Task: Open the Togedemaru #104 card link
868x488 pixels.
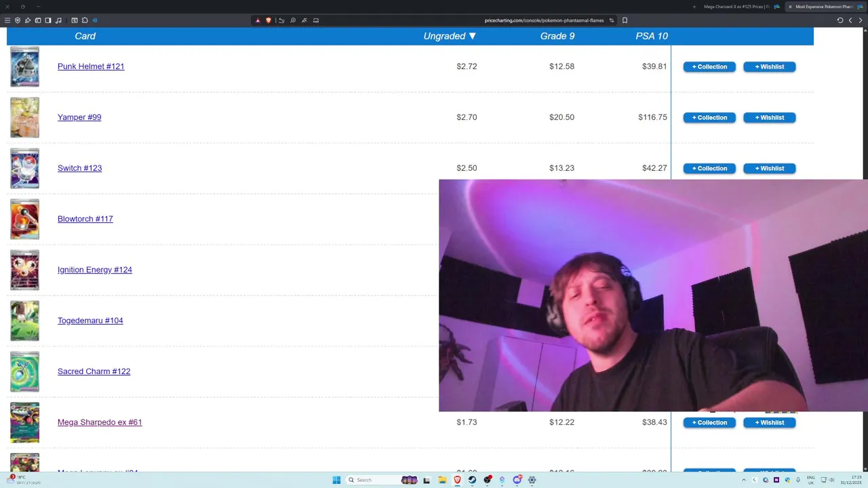Action: coord(90,321)
